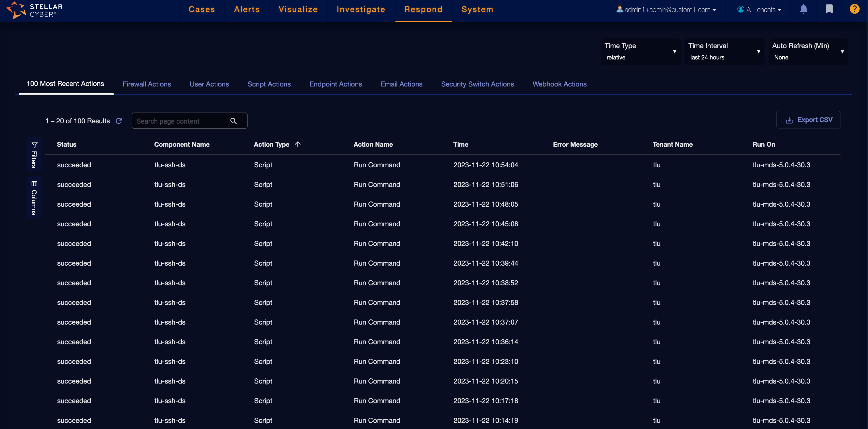Expand the Time Type dropdown
Image resolution: width=868 pixels, height=429 pixels.
pyautogui.click(x=640, y=51)
